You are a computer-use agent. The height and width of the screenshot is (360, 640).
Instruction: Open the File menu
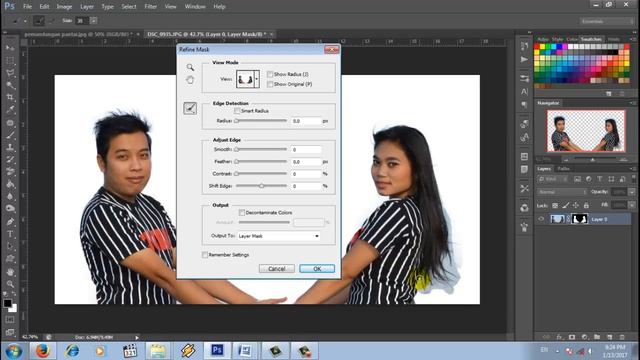pyautogui.click(x=27, y=7)
